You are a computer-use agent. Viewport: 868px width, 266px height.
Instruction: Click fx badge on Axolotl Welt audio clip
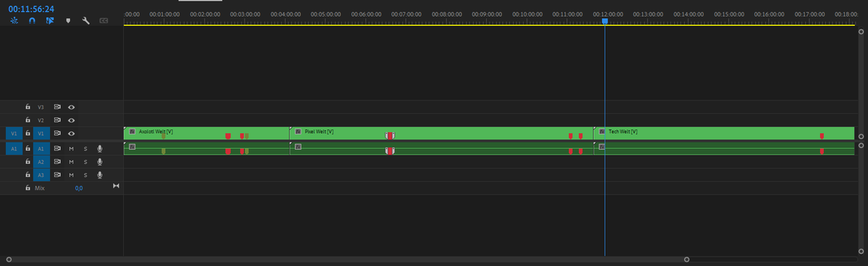click(132, 147)
